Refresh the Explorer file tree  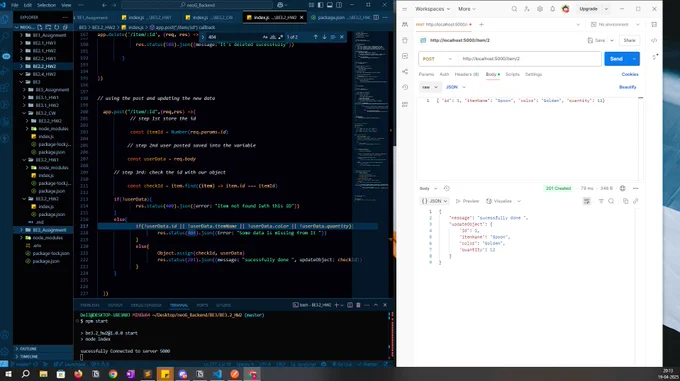click(x=56, y=27)
